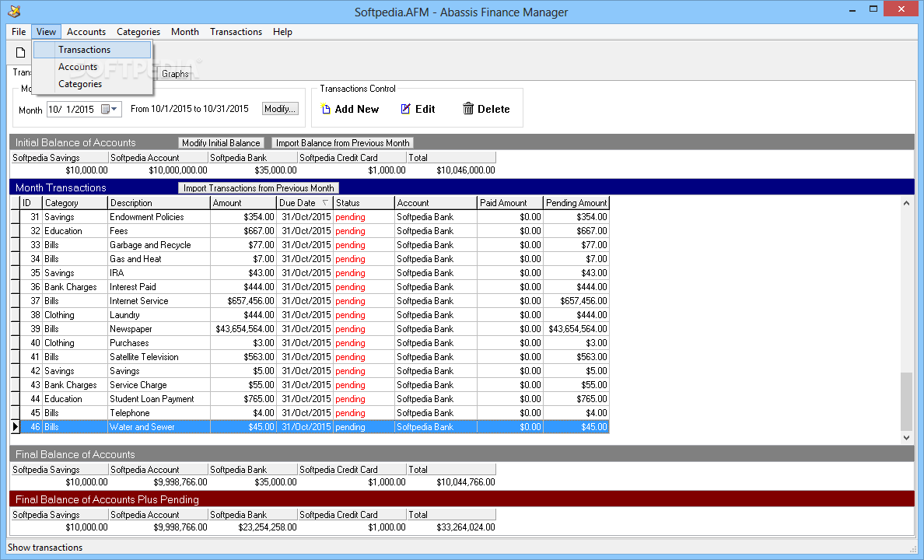Click the Abassis app icon in title bar
The width and height of the screenshot is (924, 560).
click(x=14, y=11)
